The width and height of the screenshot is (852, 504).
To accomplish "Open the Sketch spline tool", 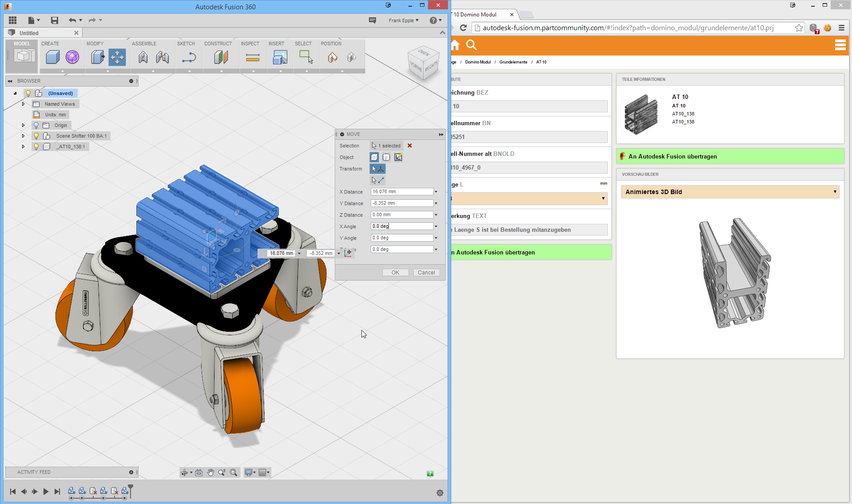I will [x=189, y=57].
